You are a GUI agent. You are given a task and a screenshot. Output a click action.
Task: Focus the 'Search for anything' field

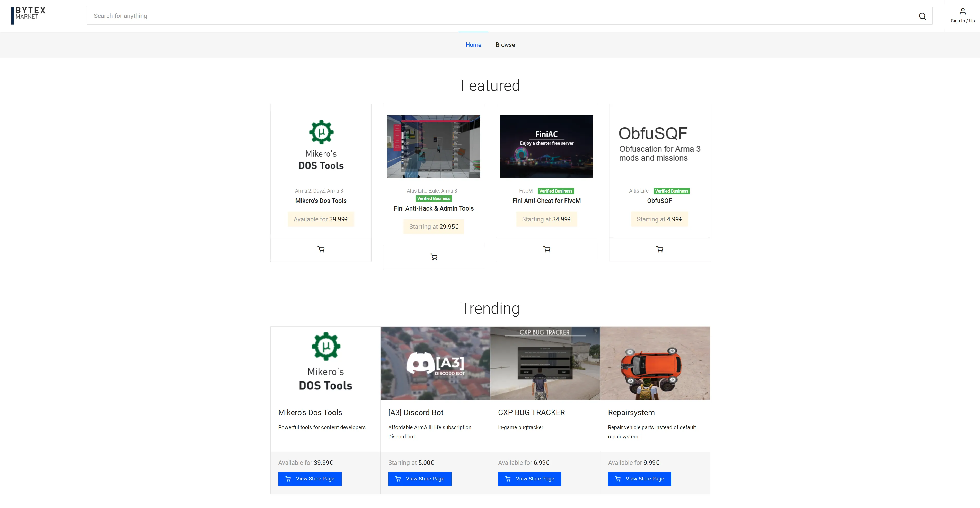[x=495, y=16]
